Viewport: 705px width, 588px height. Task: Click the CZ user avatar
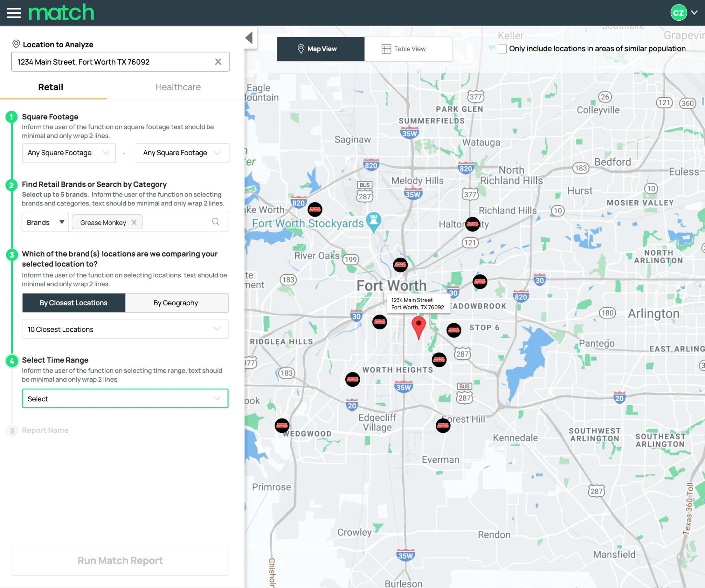(678, 13)
